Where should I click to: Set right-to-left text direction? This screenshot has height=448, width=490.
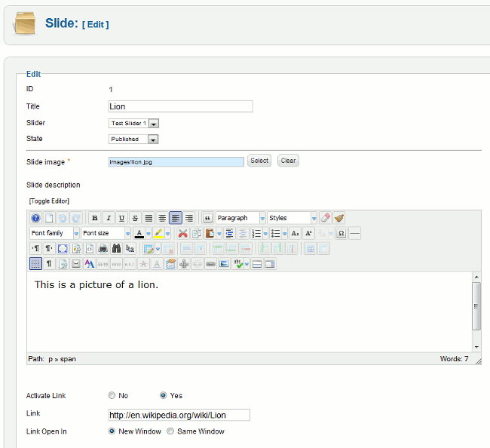[49, 249]
